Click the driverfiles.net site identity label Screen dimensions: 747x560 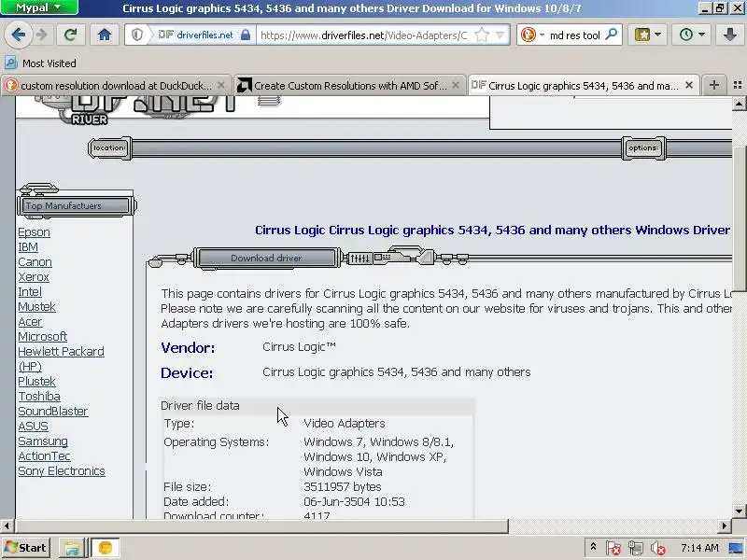point(204,35)
